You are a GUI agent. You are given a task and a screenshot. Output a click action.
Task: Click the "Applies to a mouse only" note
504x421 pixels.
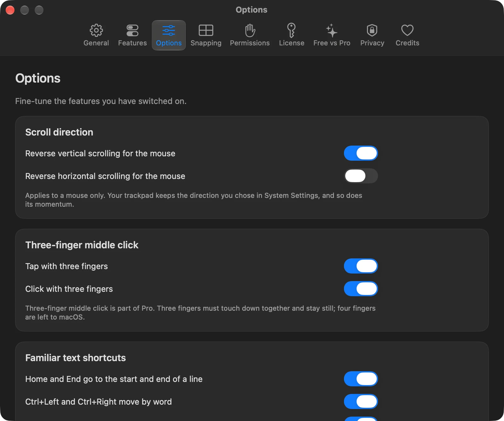pyautogui.click(x=194, y=200)
